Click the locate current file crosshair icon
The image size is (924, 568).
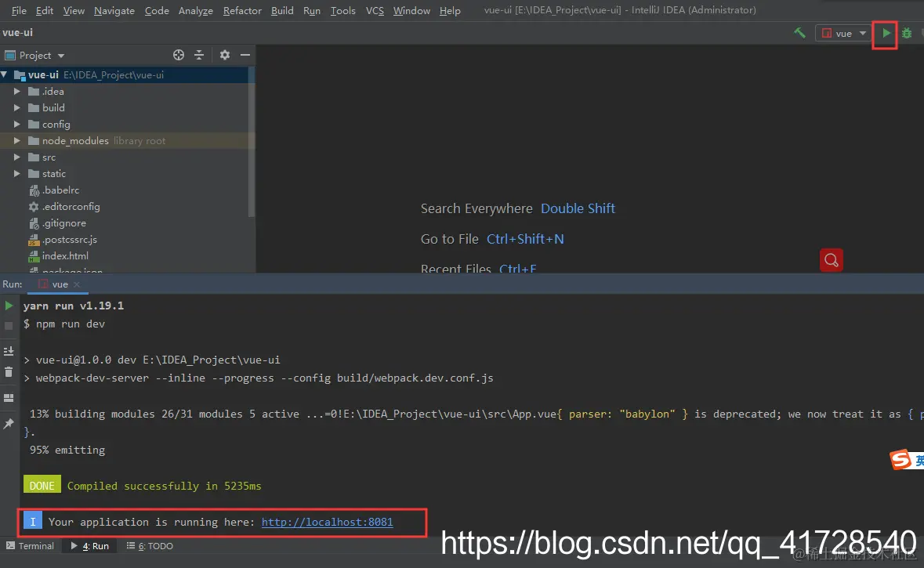(179, 55)
